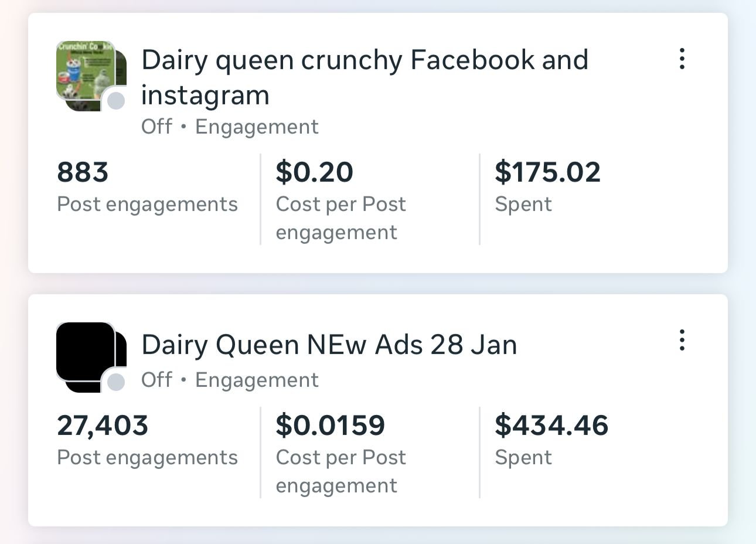The image size is (756, 544).
Task: Select the 27,403 Post engagements metric
Action: pos(103,426)
